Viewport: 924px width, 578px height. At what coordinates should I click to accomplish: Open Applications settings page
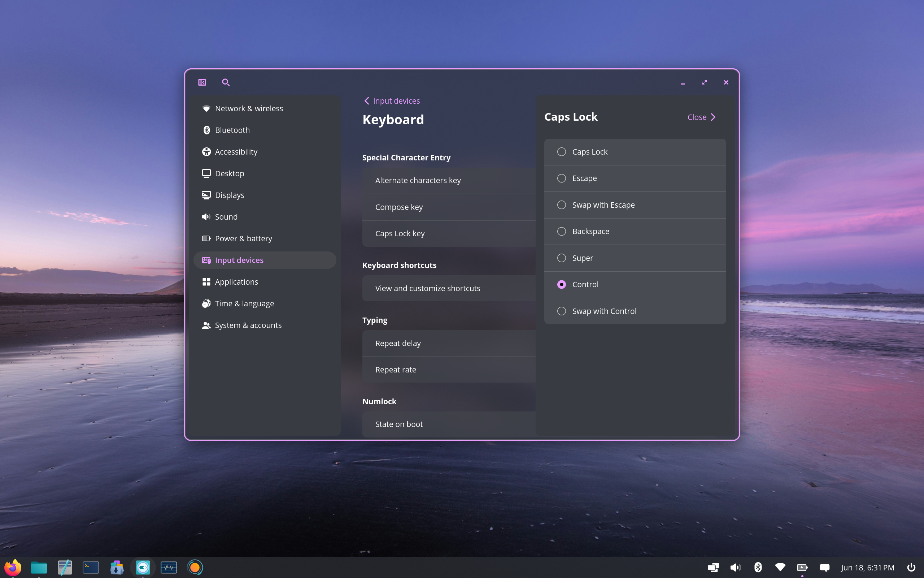[265, 282]
